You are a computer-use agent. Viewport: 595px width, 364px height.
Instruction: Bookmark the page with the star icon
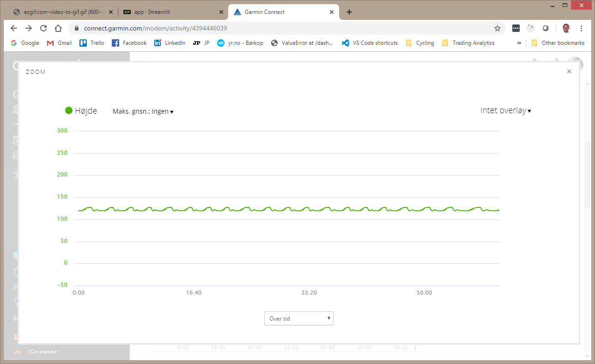point(498,28)
